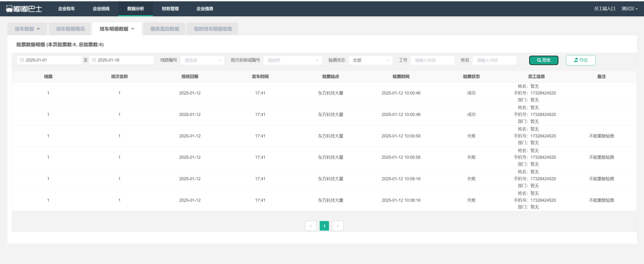Open the 员工端入口 link
The width and height of the screenshot is (644, 264).
604,9
